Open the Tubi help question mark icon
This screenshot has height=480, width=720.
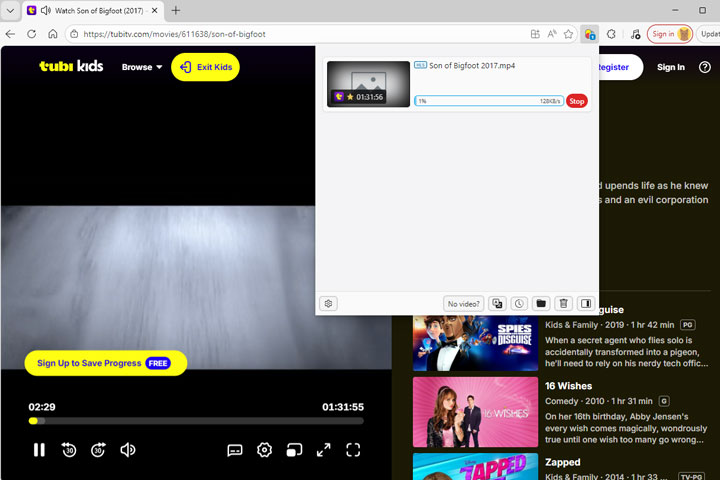click(x=704, y=67)
